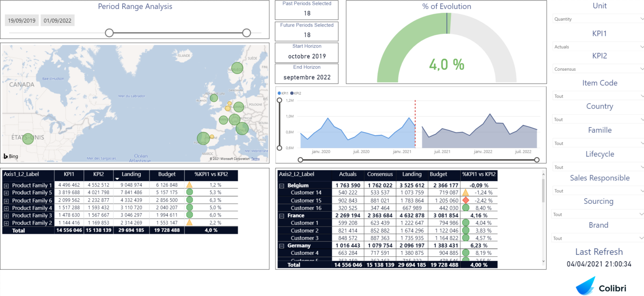Screen dimensions: 644x296
Task: Sort by the Landing column in the product table
Action: [x=131, y=174]
